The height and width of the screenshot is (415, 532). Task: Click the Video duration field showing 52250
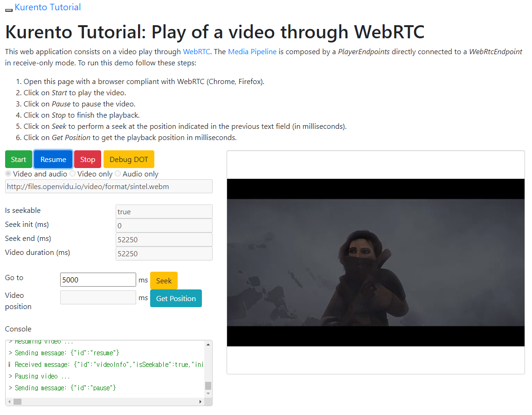[x=164, y=253]
